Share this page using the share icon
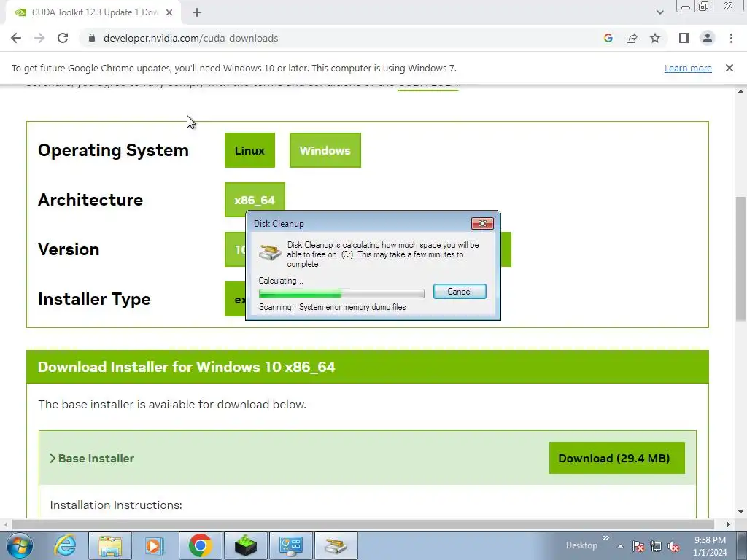Viewport: 747px width, 560px height. click(x=632, y=38)
